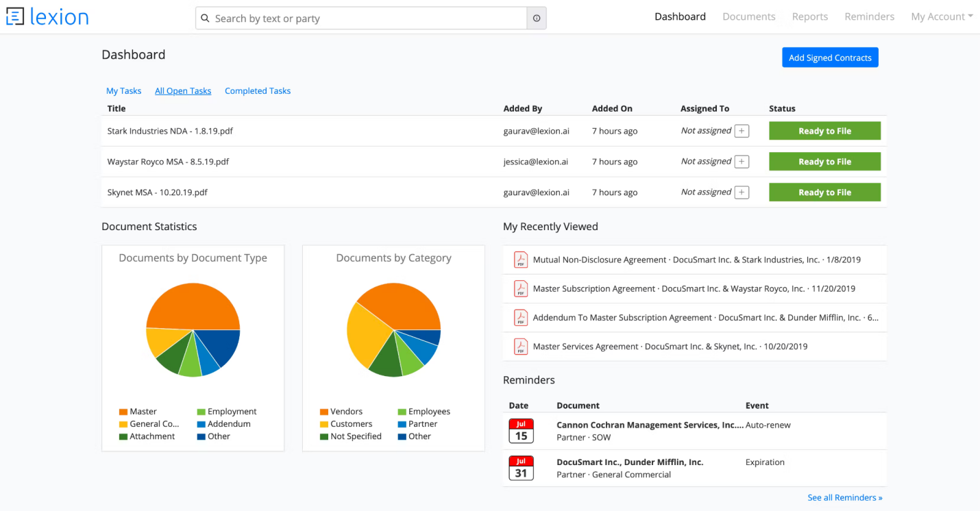Click the Jul 15 calendar icon
The image size is (980, 511).
tap(521, 431)
